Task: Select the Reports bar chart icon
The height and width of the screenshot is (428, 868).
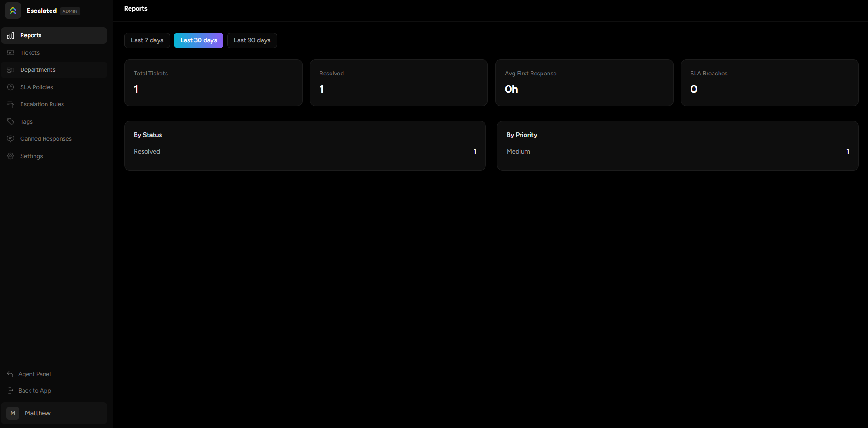Action: (10, 35)
